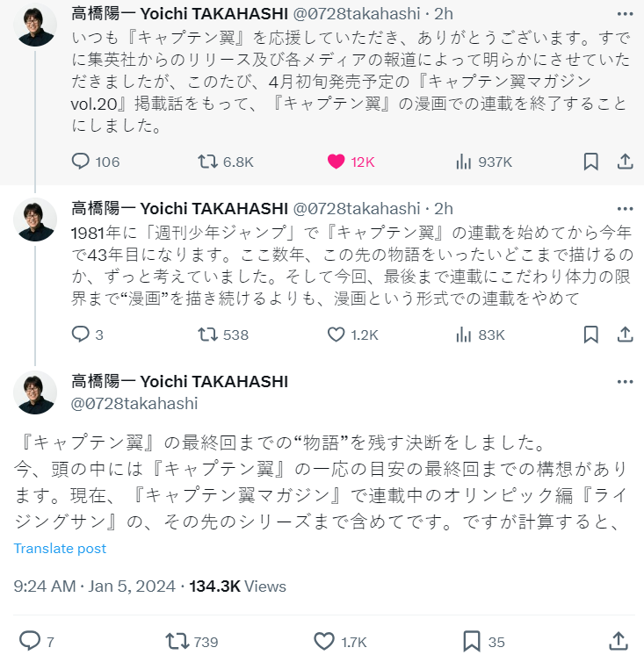Reply to the first tweet with 106 replies
Viewport: 644px width, 662px height.
click(x=81, y=162)
